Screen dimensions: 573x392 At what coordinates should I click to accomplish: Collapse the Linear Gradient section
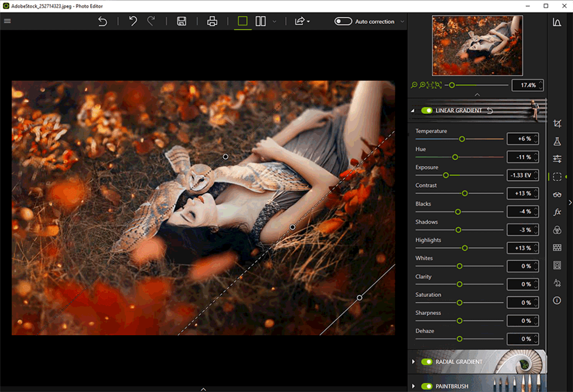(x=413, y=110)
